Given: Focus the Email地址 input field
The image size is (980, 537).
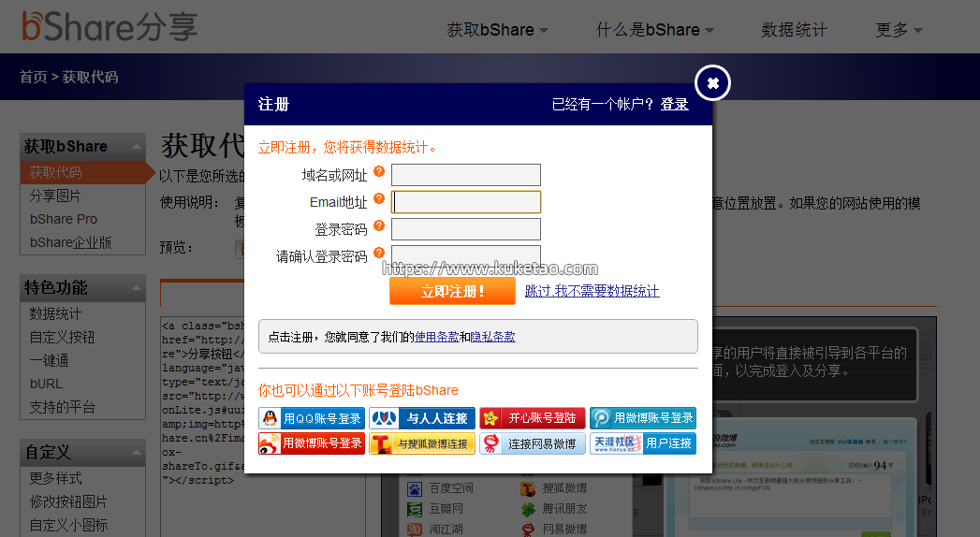Looking at the screenshot, I should pyautogui.click(x=465, y=202).
